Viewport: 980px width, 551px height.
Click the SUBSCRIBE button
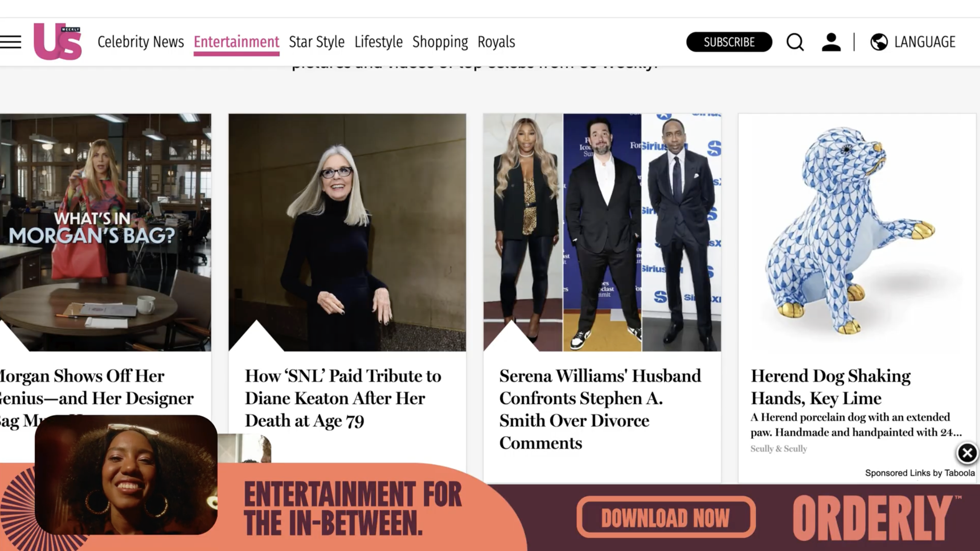[729, 42]
